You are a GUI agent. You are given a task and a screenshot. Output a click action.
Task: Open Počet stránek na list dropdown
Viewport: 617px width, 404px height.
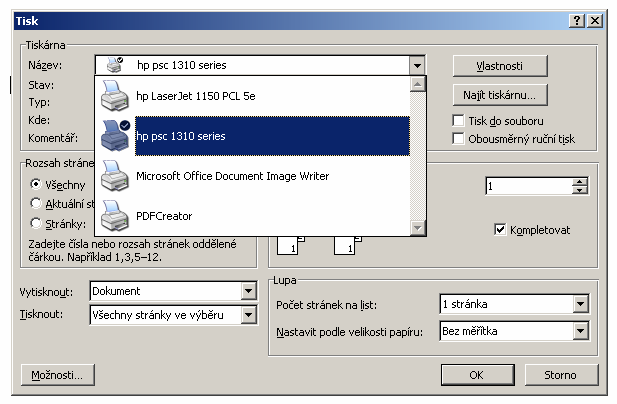pyautogui.click(x=580, y=304)
